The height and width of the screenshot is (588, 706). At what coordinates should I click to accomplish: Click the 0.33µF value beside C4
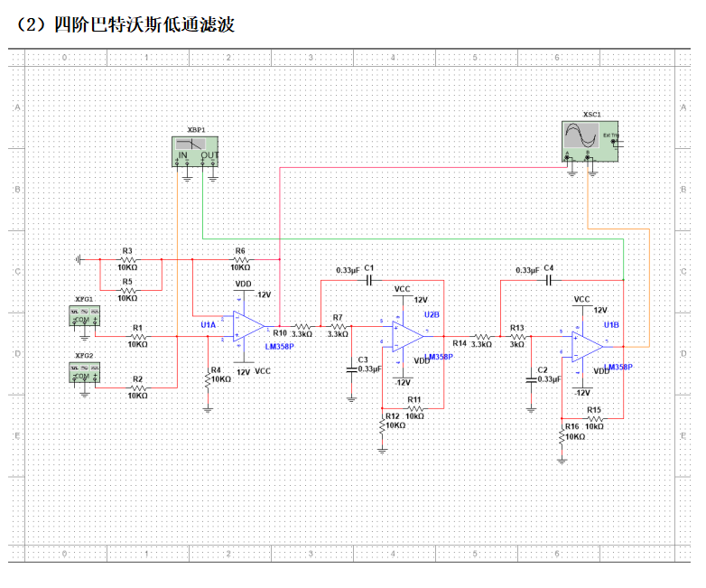(x=527, y=270)
